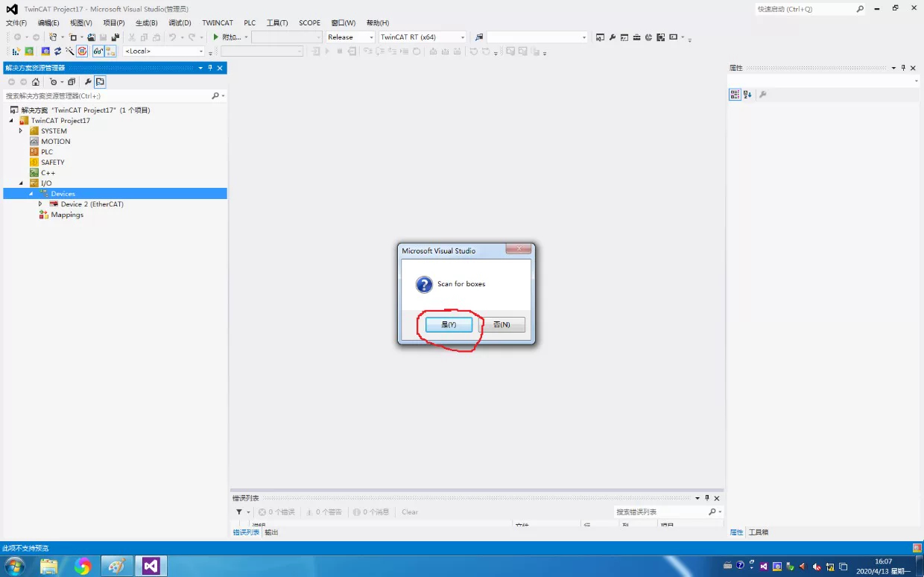Click the 否(N) button in the dialog
The height and width of the screenshot is (577, 924).
click(501, 324)
